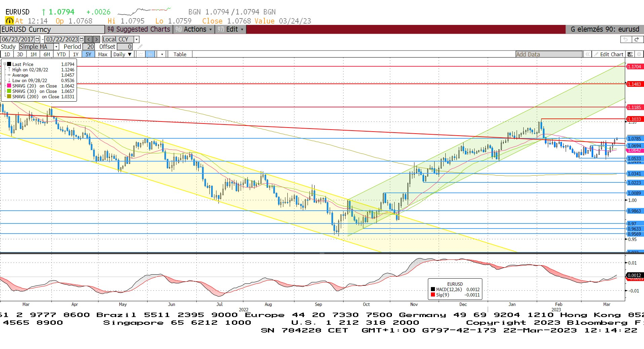This screenshot has height=349, width=644.
Task: Select the 1Y range tab
Action: tap(76, 54)
